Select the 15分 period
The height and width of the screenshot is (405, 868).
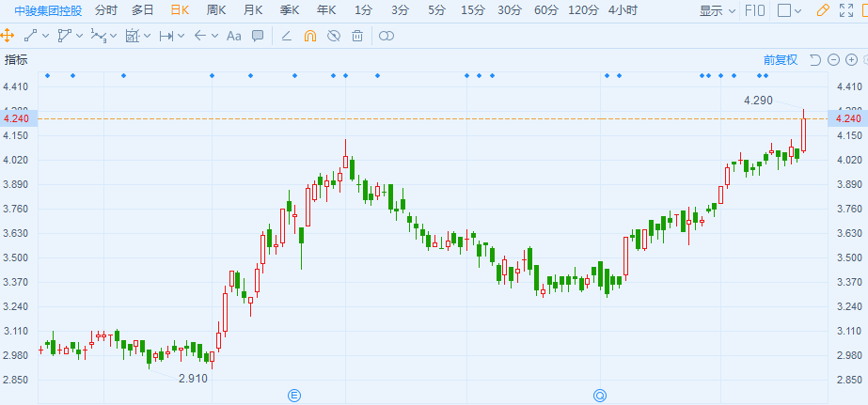click(473, 10)
